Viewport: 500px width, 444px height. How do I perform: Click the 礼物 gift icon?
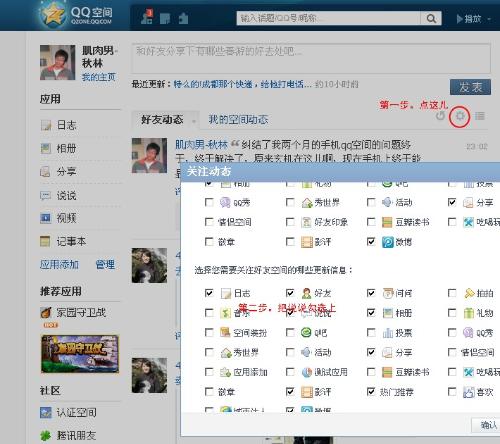tap(469, 313)
